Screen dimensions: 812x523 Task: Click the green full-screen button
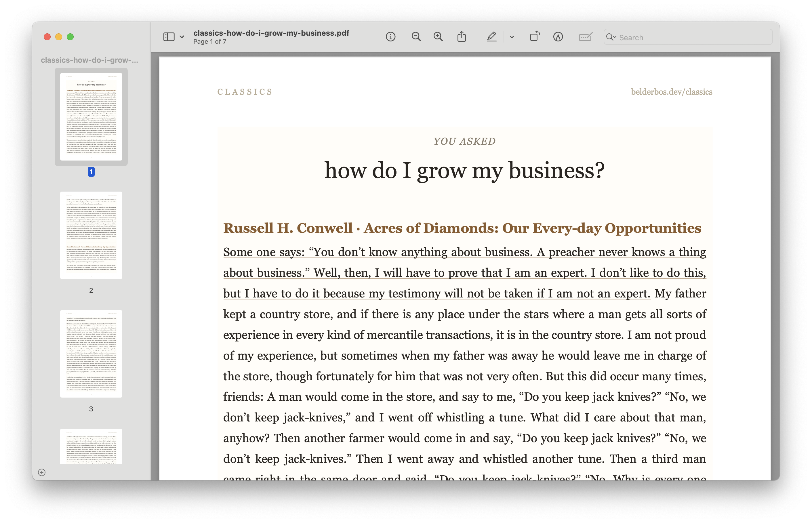(x=70, y=37)
